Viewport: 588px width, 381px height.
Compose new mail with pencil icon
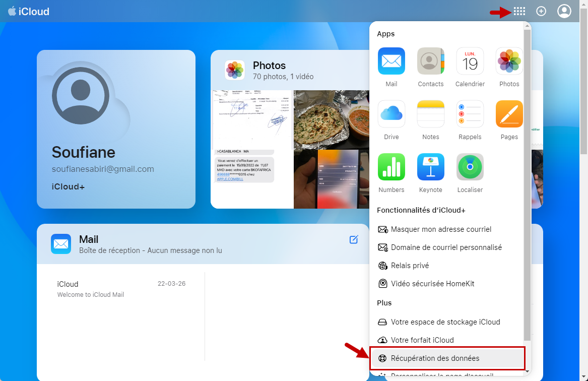click(x=354, y=239)
